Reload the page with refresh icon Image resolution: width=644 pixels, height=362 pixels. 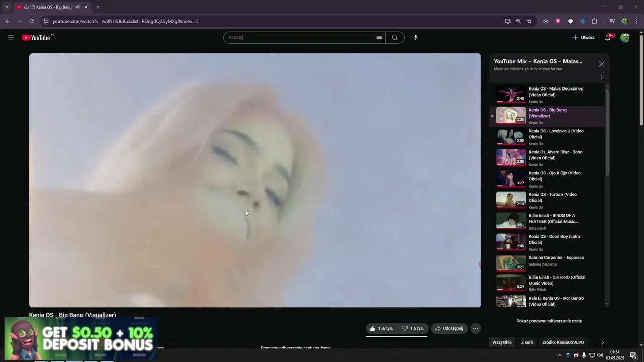tap(31, 21)
